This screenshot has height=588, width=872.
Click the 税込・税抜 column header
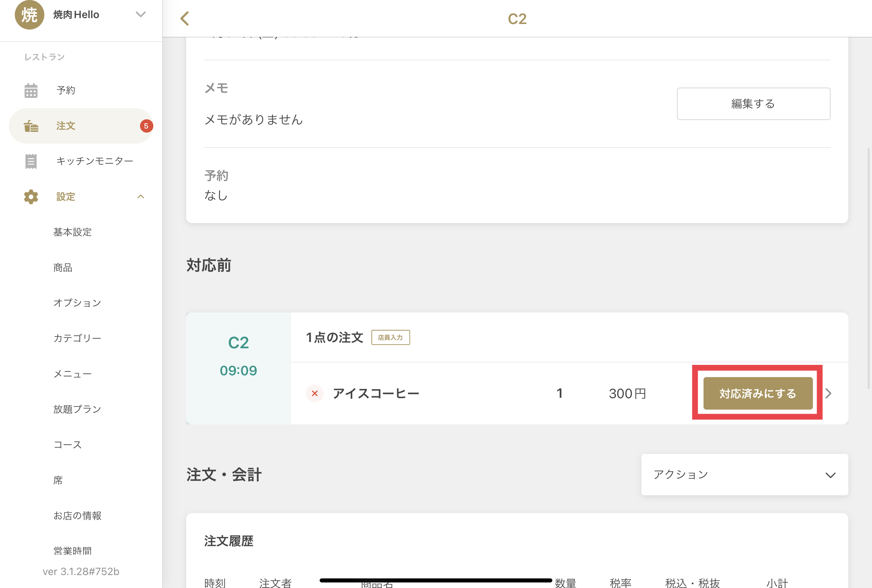tap(692, 583)
